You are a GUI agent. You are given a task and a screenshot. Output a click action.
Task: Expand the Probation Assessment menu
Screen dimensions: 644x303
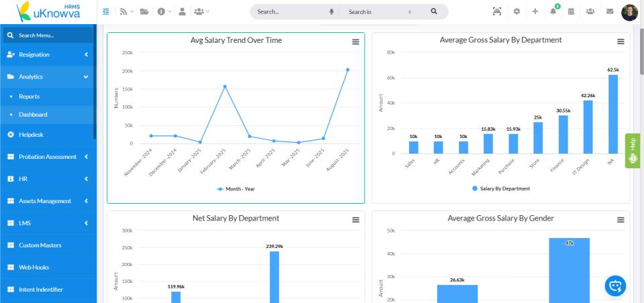(47, 157)
